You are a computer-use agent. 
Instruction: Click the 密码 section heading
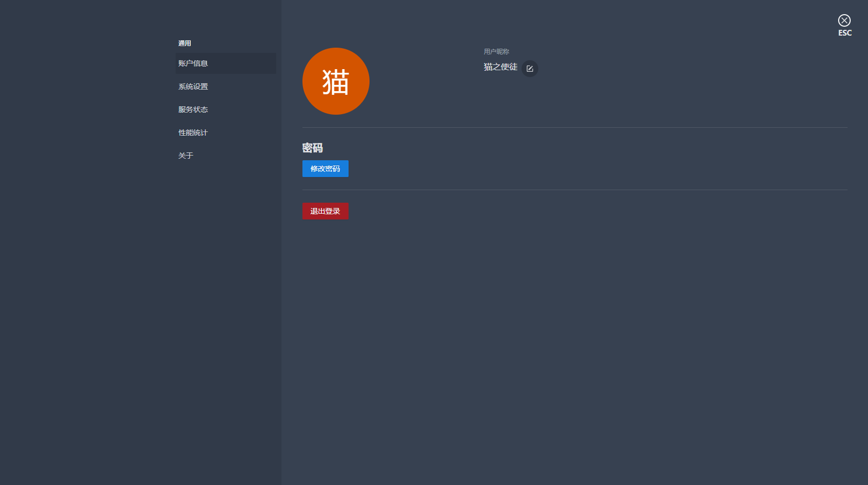[312, 148]
